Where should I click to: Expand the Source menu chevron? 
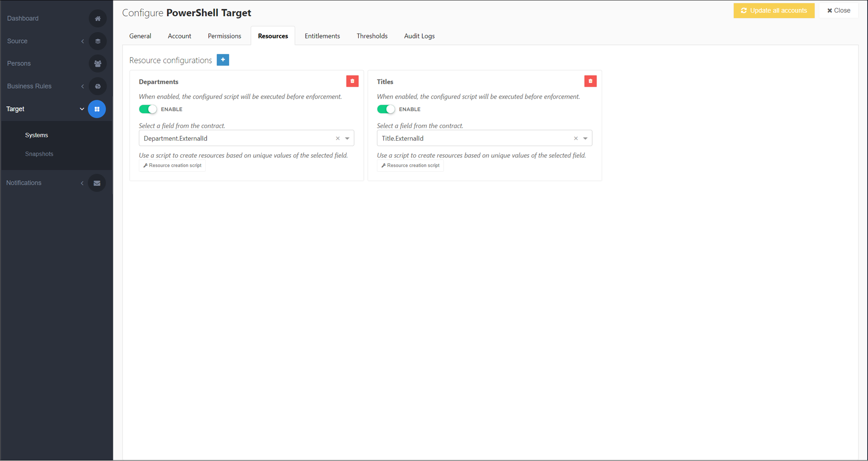tap(83, 41)
